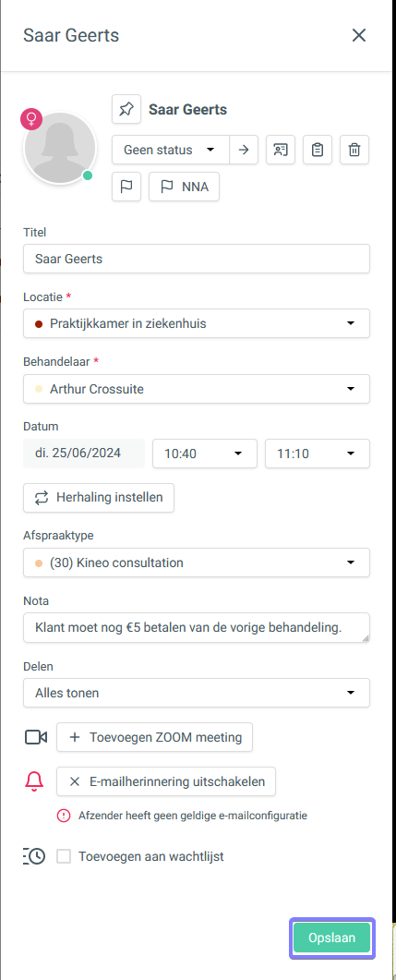Toggle the NNA flag
396x980 pixels.
(185, 187)
